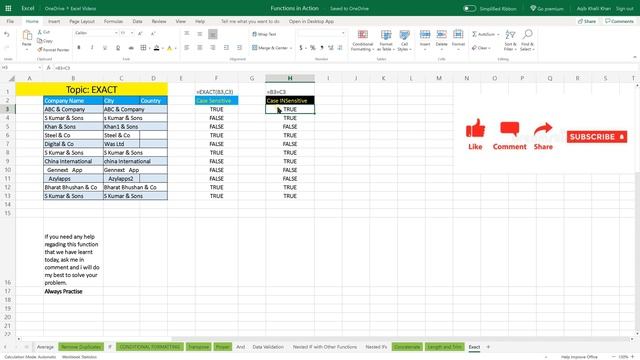
Task: Open Conditional Formatting menu
Action: 362,40
